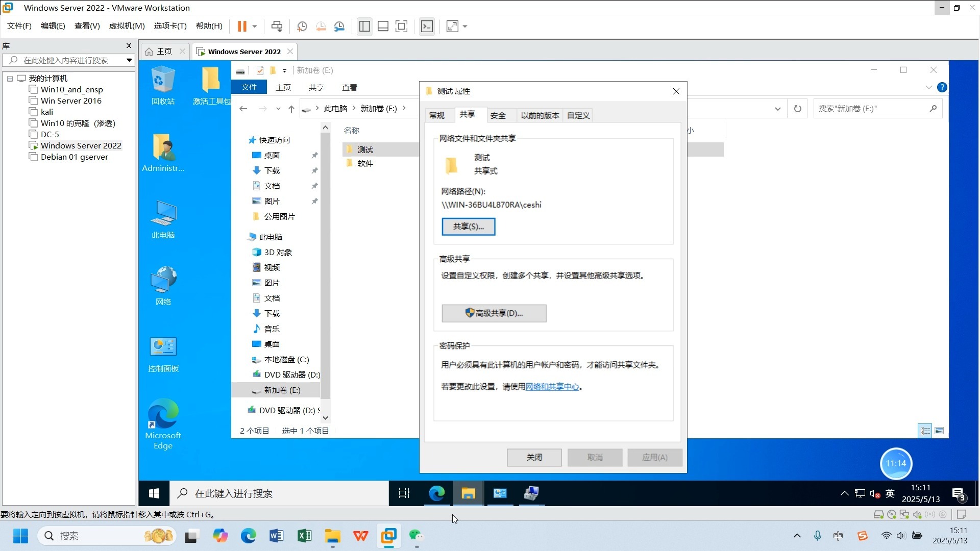Open the Network desktop icon
Screen dimensions: 980x551
click(163, 286)
